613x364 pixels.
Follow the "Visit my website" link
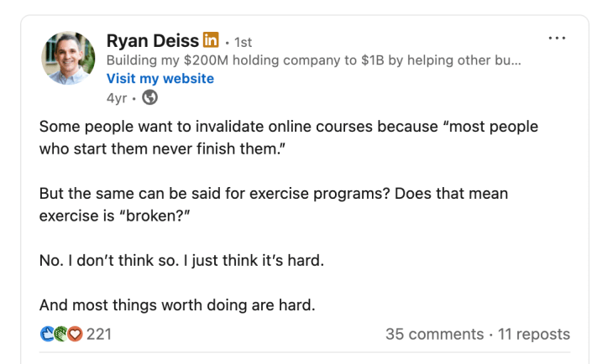pos(160,79)
